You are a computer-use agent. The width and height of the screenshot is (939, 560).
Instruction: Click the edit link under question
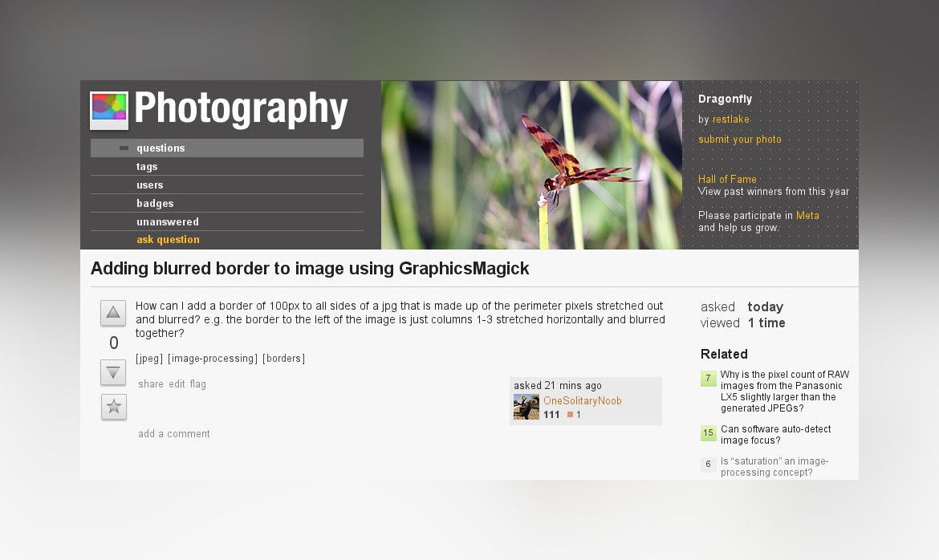tap(177, 384)
